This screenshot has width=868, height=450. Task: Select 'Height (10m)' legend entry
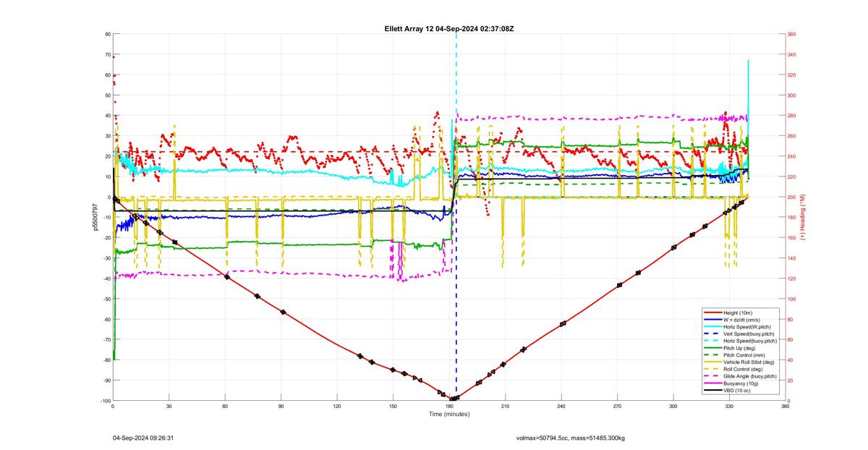(x=739, y=313)
